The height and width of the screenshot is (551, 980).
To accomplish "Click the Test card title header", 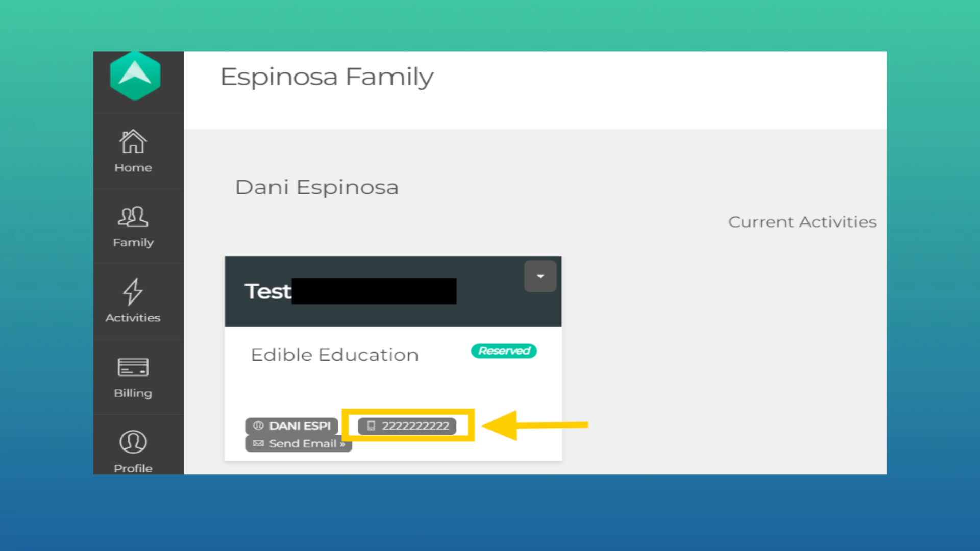I will point(268,292).
